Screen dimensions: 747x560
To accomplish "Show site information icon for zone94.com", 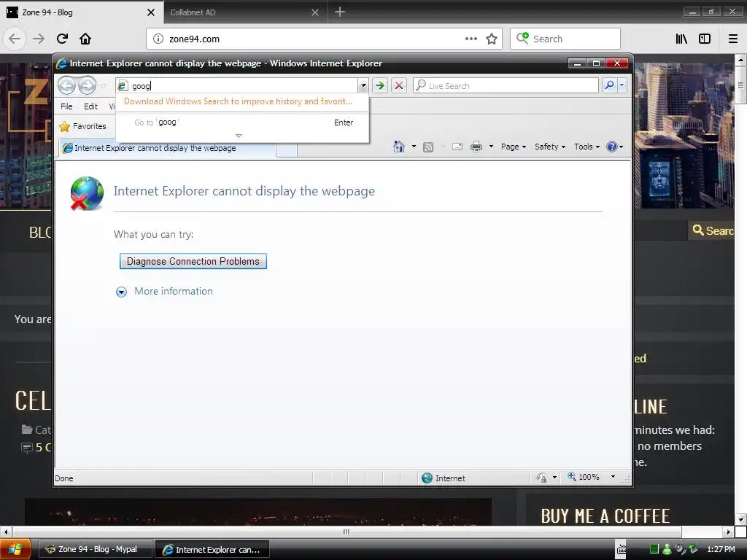I will [158, 39].
